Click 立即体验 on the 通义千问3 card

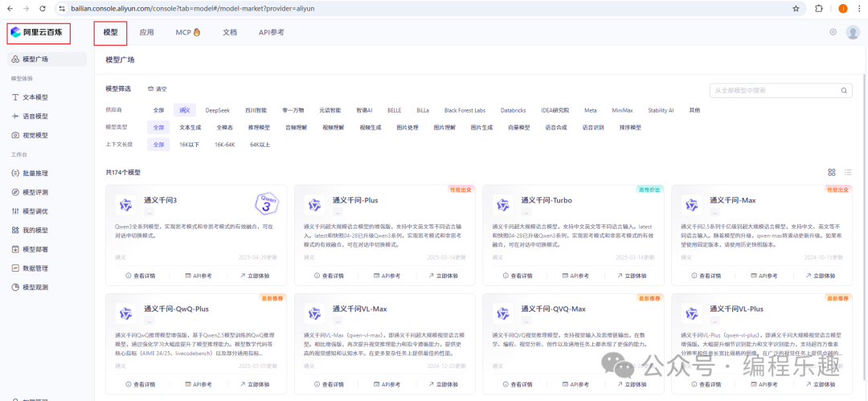[254, 276]
